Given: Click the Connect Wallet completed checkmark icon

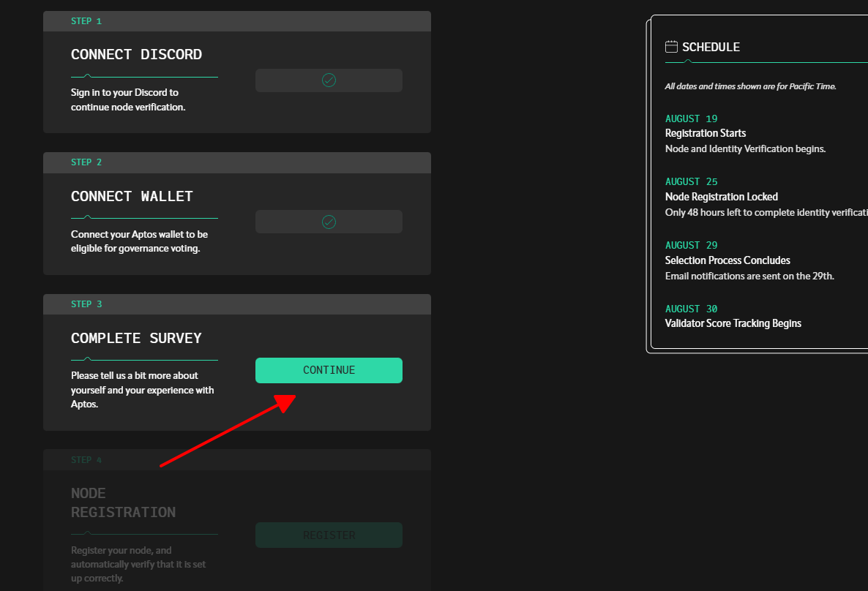Looking at the screenshot, I should point(329,222).
